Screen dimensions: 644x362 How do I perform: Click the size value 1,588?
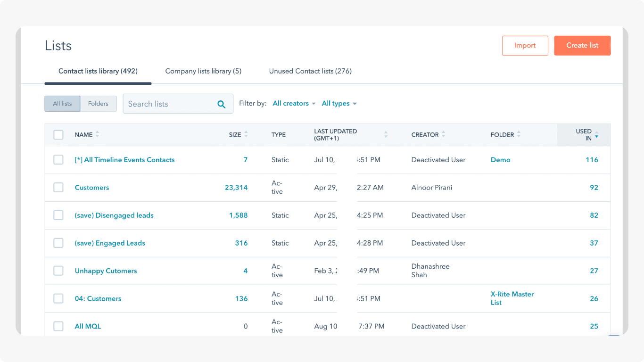click(x=239, y=215)
